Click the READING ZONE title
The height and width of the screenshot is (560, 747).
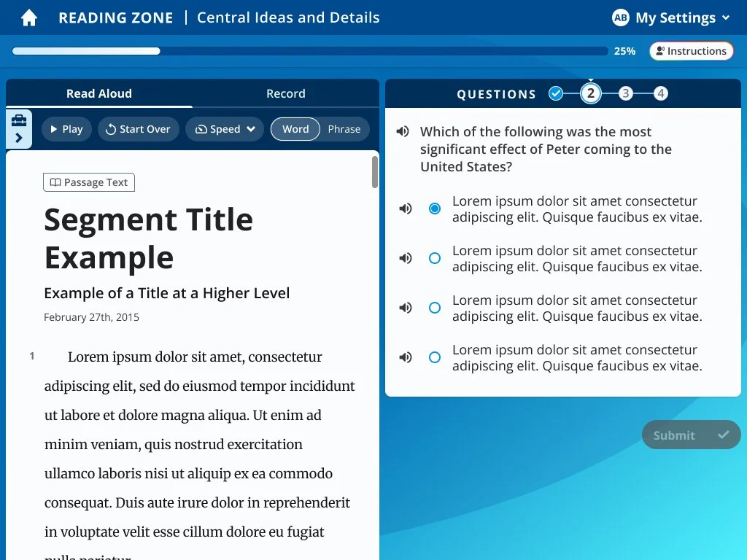[x=116, y=17]
